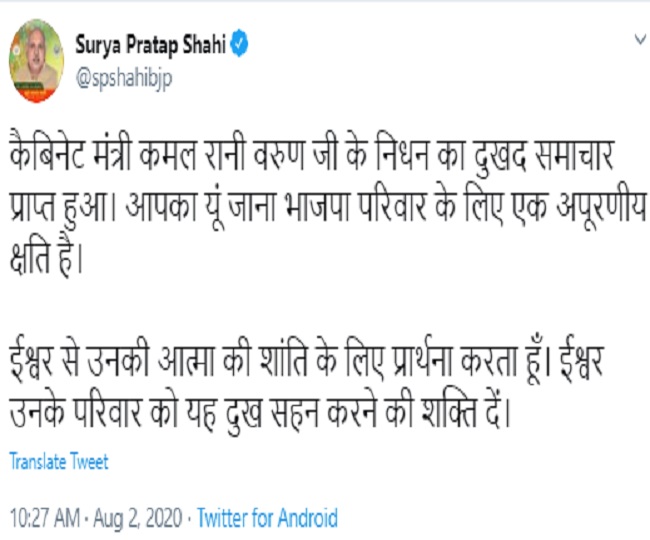Open the Twitter for Android source link
650x540 pixels.
[x=267, y=519]
